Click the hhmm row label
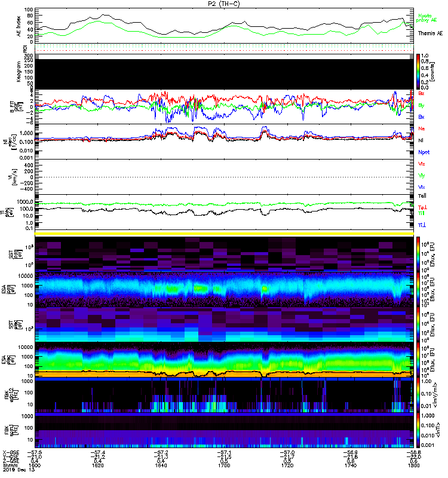 (9, 465)
